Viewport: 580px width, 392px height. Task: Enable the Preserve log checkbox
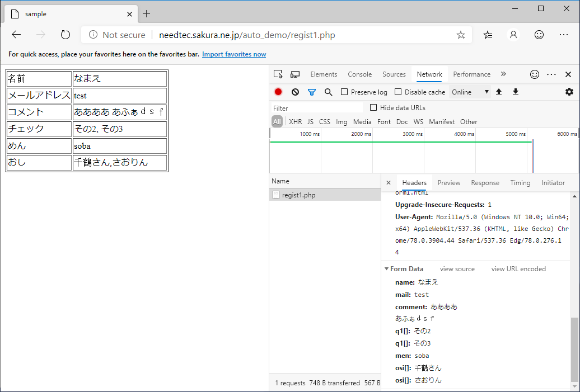pos(344,92)
